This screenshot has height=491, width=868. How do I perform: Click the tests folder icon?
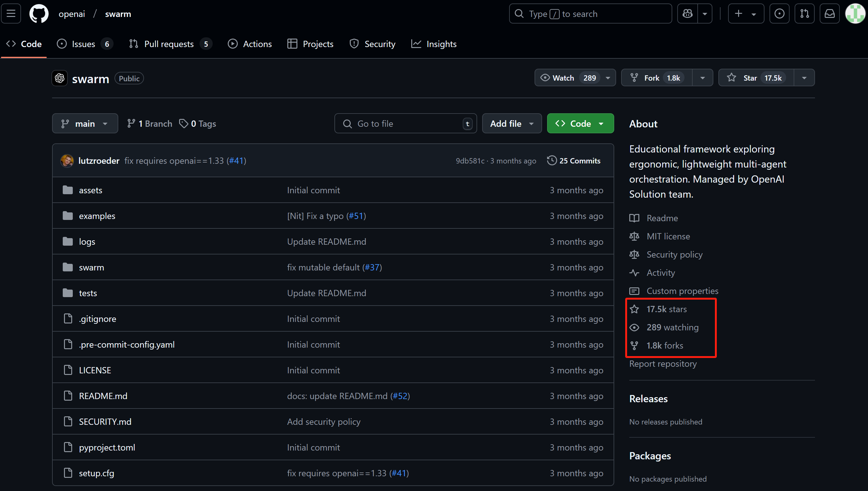point(68,293)
